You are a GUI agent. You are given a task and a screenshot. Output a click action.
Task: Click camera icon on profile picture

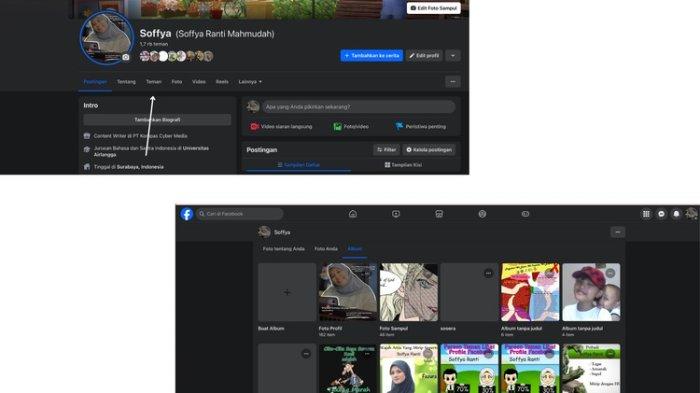pyautogui.click(x=126, y=57)
